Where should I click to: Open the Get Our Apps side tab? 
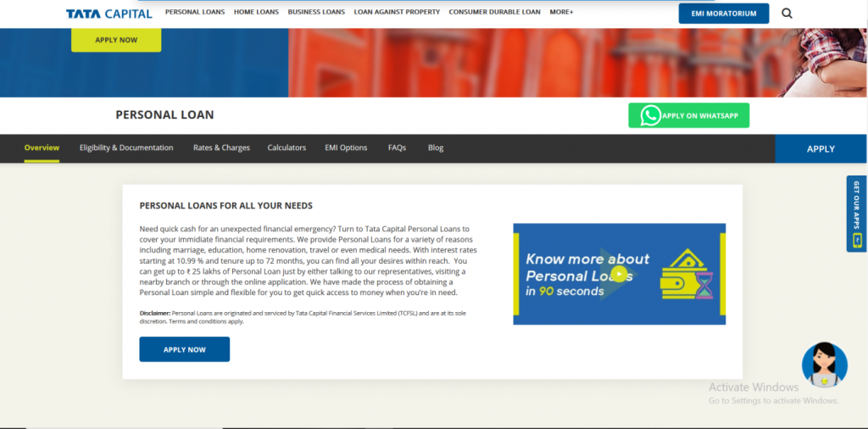point(856,214)
